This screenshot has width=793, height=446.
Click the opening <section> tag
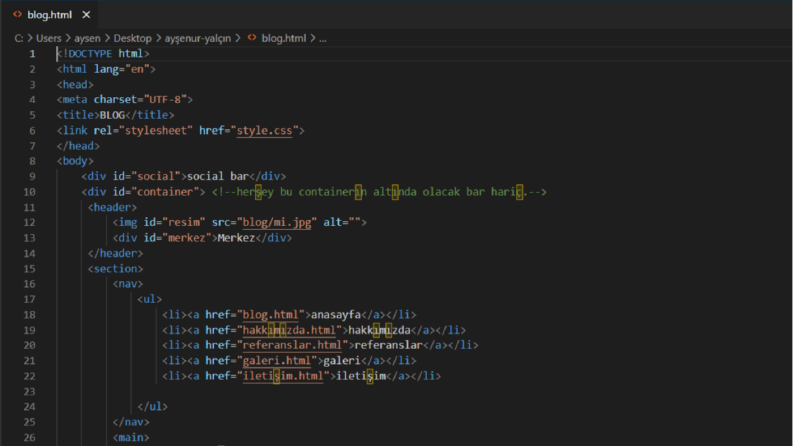(x=115, y=269)
